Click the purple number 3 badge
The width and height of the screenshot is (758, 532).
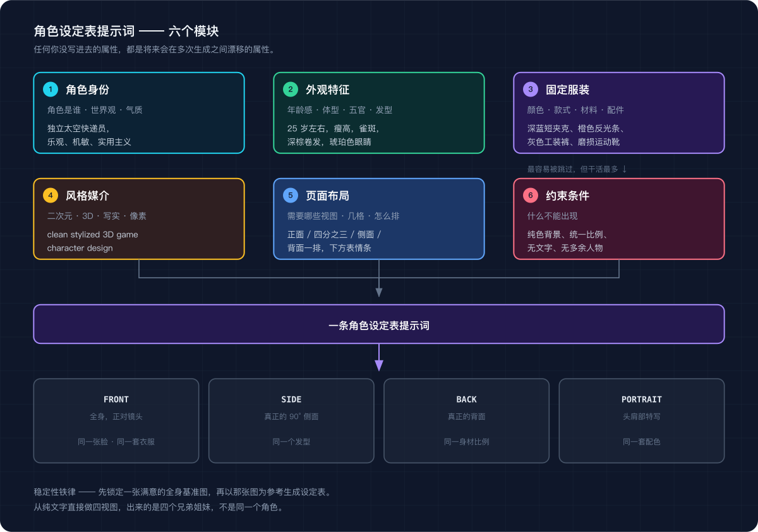(531, 90)
